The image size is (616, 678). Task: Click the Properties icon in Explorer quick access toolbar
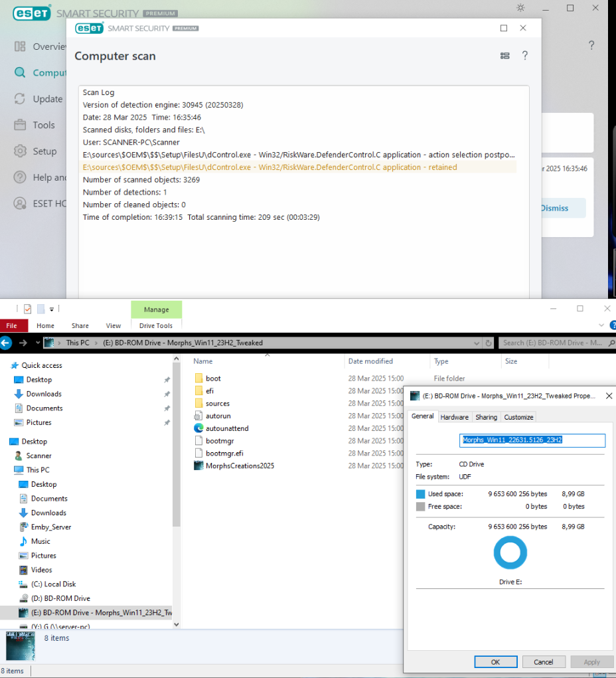28,309
